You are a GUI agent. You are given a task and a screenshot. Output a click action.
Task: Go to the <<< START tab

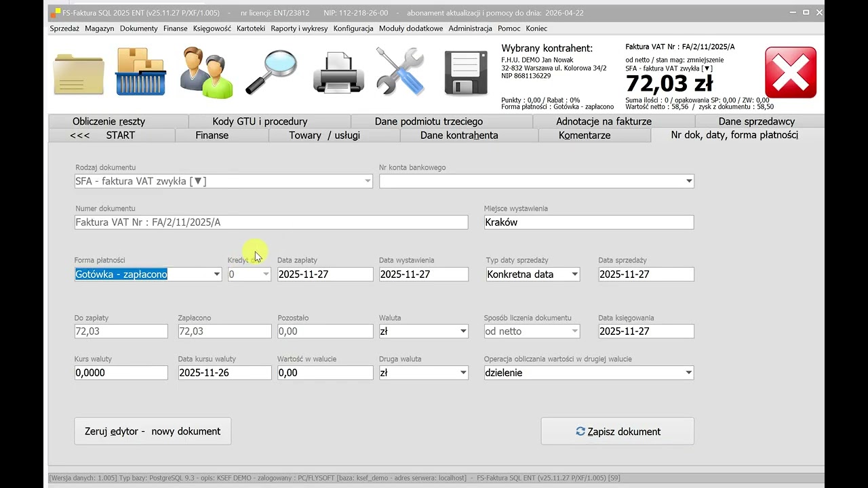tap(112, 135)
